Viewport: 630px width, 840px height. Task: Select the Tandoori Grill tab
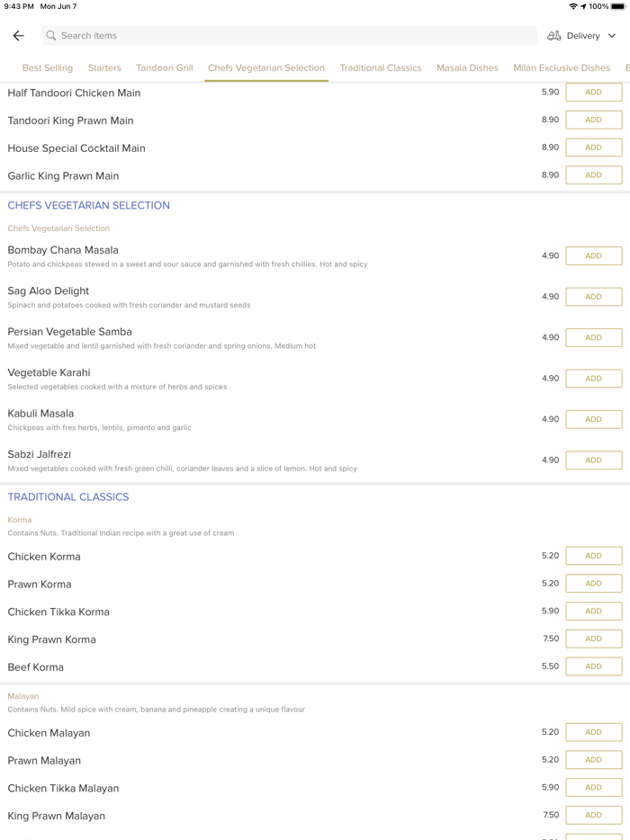[165, 67]
